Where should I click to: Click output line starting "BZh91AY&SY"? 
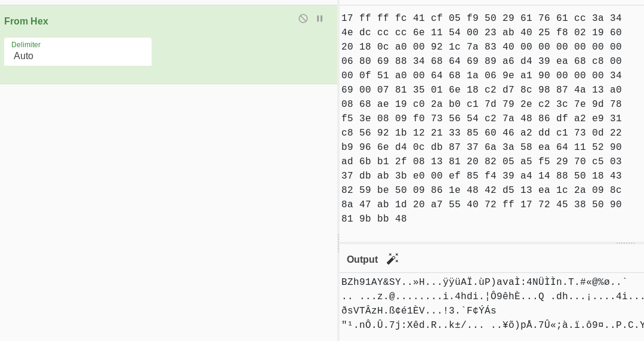tap(483, 282)
